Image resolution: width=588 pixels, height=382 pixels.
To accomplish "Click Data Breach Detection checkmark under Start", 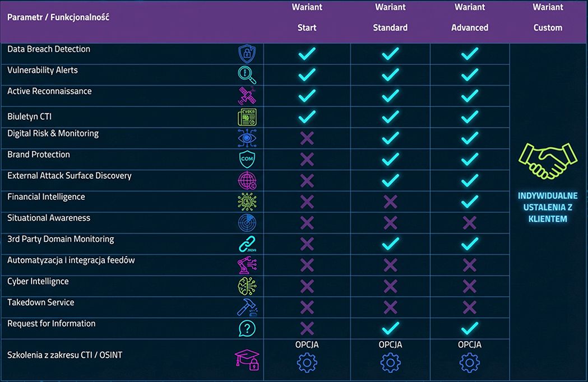I will (307, 54).
